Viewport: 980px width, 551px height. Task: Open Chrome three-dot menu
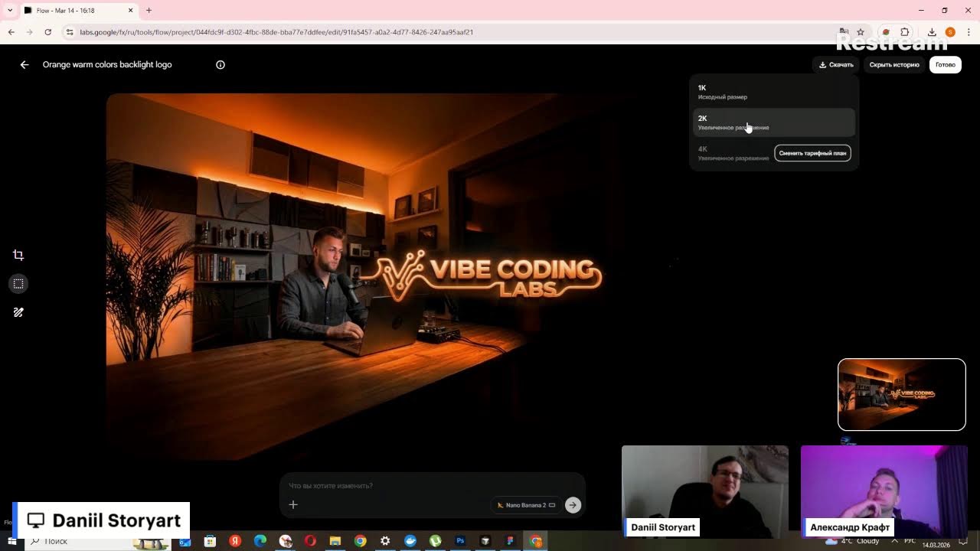tap(969, 32)
